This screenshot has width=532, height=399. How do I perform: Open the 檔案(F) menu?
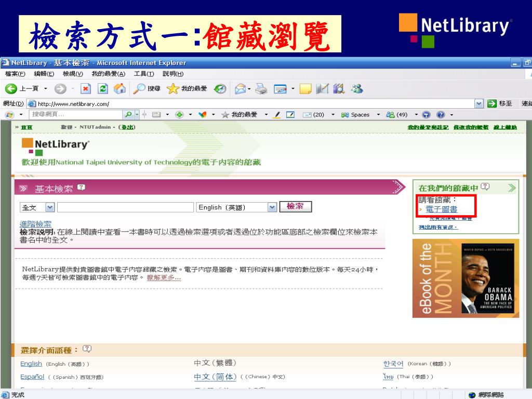15,74
